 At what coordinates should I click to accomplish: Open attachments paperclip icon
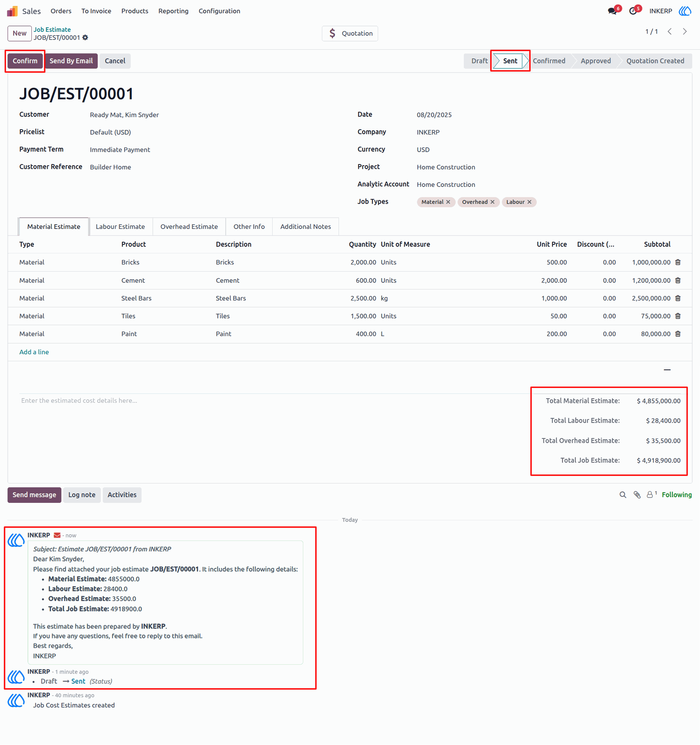click(637, 495)
